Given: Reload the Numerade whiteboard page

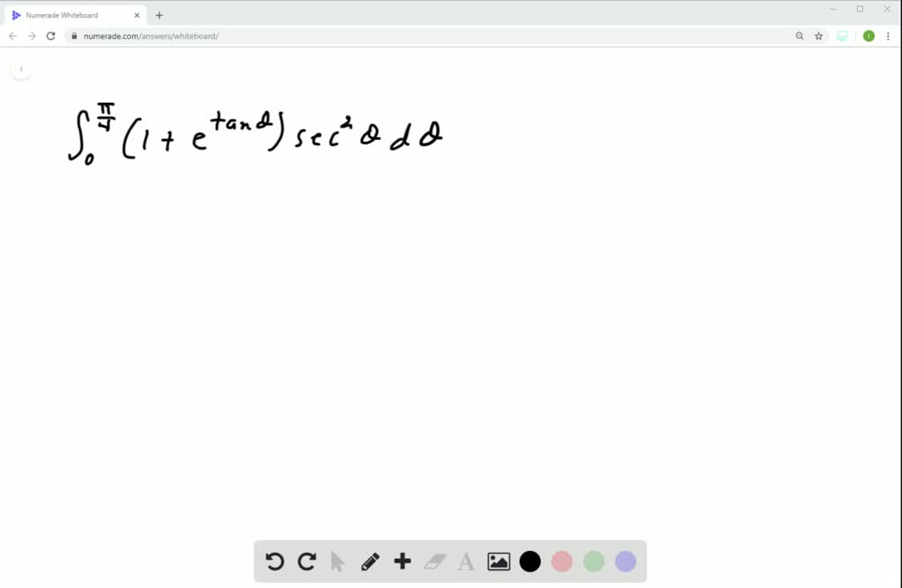Looking at the screenshot, I should pyautogui.click(x=50, y=36).
